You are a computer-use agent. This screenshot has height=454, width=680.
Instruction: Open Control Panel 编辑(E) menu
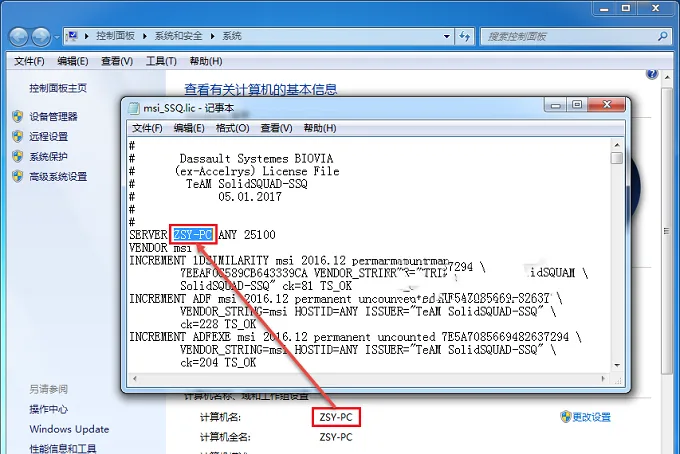(73, 61)
